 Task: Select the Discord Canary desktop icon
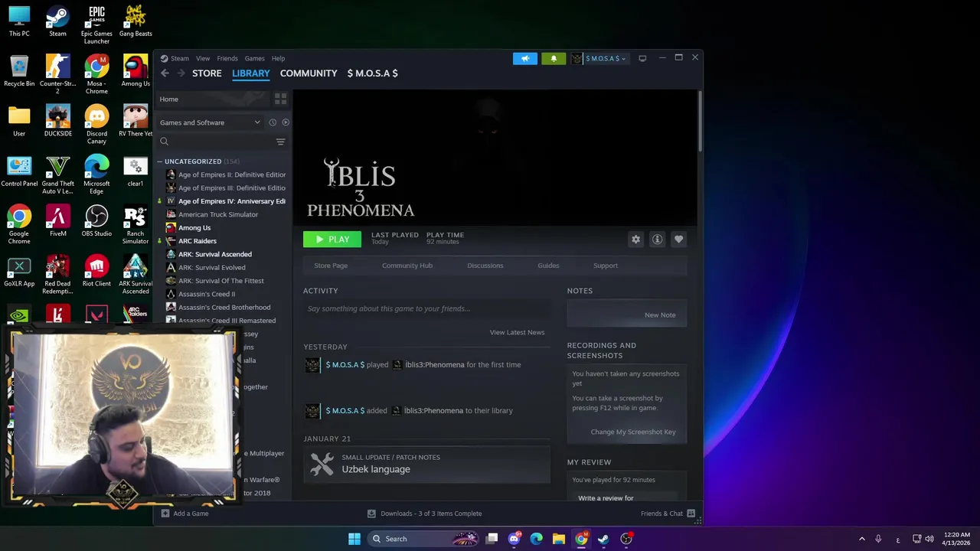96,125
